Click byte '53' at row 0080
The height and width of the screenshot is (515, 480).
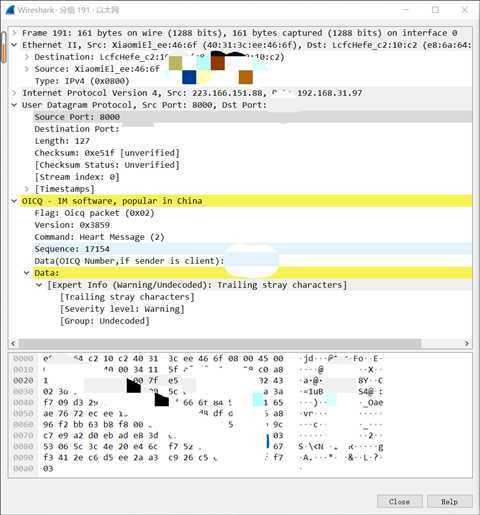[x=48, y=446]
